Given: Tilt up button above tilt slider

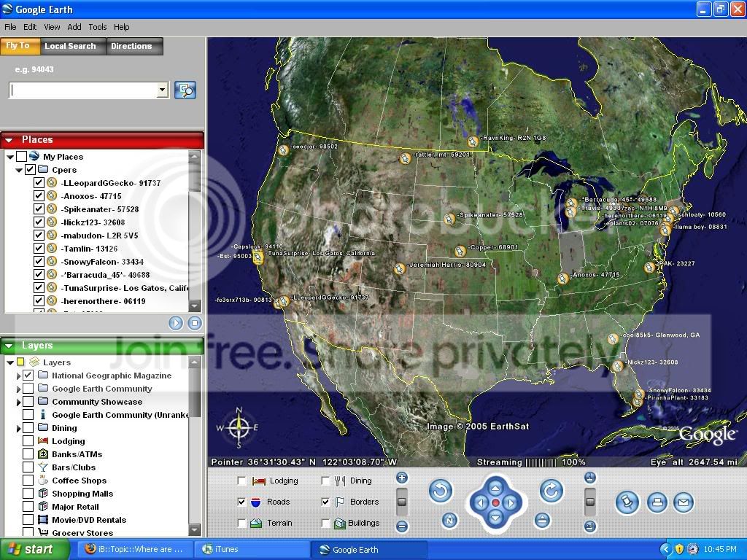Looking at the screenshot, I should [589, 478].
